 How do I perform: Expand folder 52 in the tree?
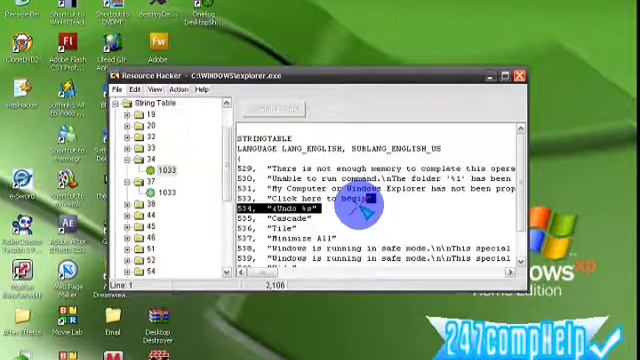[x=127, y=260]
